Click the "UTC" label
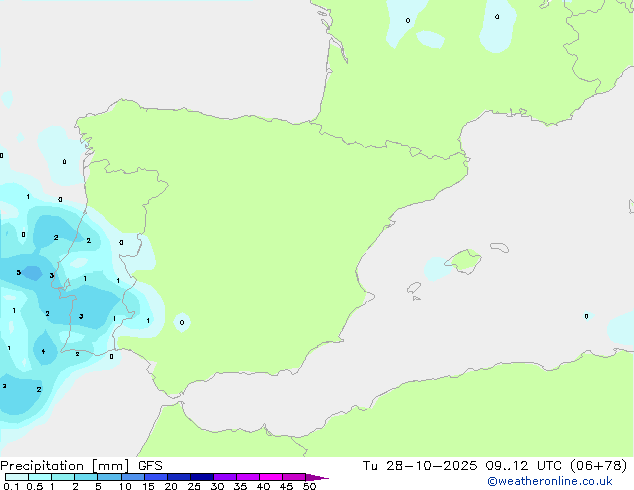 point(549,466)
